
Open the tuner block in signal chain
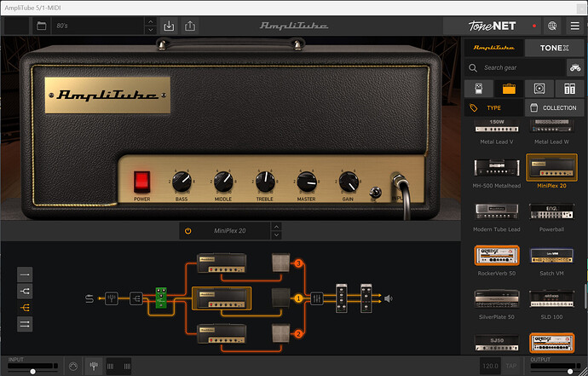[x=112, y=298]
